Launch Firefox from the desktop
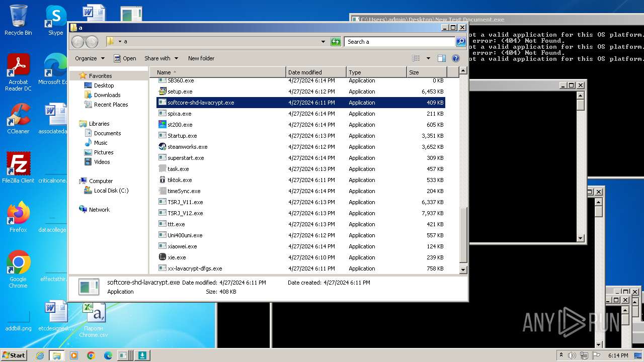 tap(18, 217)
